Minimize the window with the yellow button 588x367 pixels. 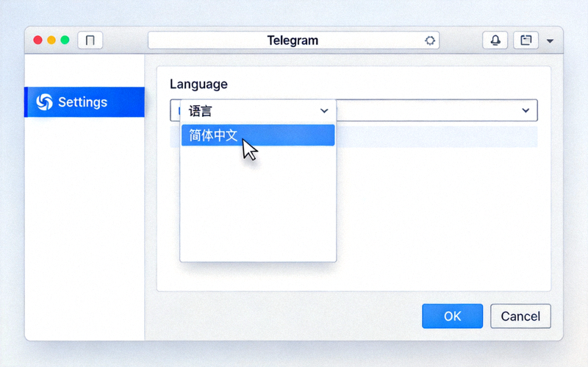(x=51, y=40)
